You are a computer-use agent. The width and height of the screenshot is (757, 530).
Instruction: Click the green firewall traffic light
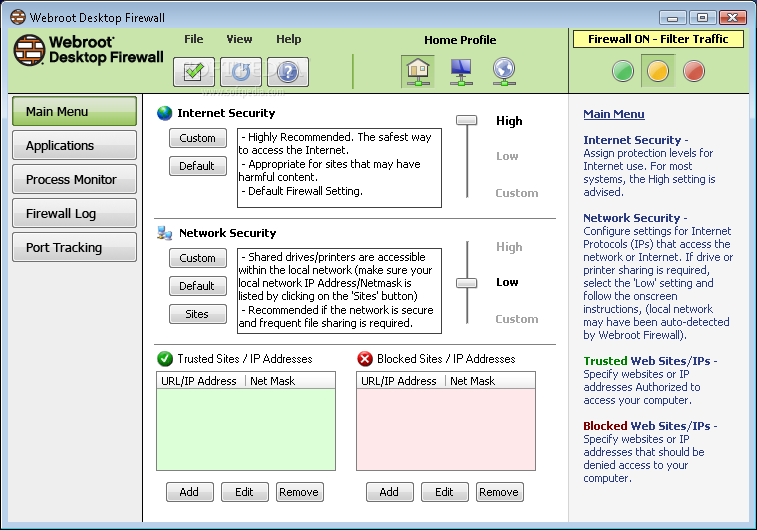pos(623,71)
